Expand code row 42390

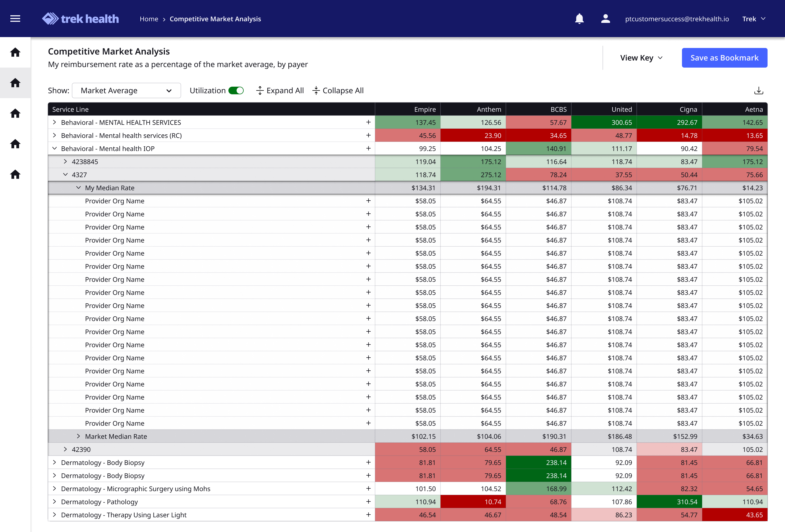pyautogui.click(x=65, y=450)
